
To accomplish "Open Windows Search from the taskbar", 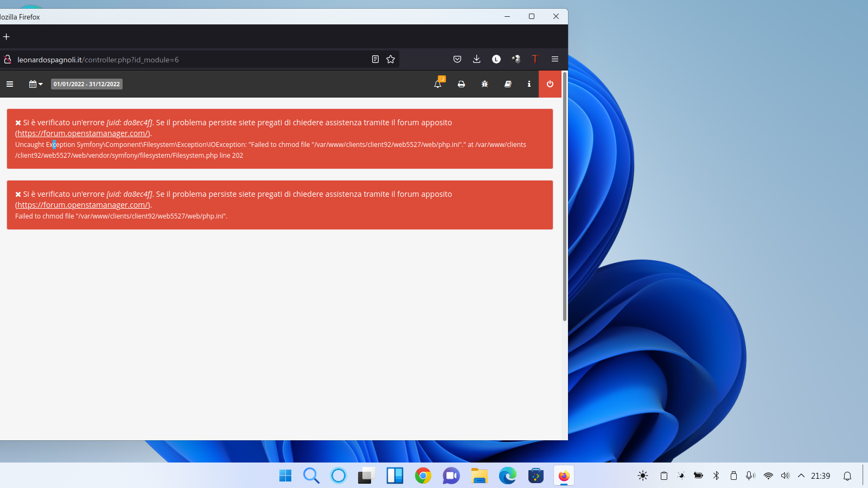I will pos(311,476).
